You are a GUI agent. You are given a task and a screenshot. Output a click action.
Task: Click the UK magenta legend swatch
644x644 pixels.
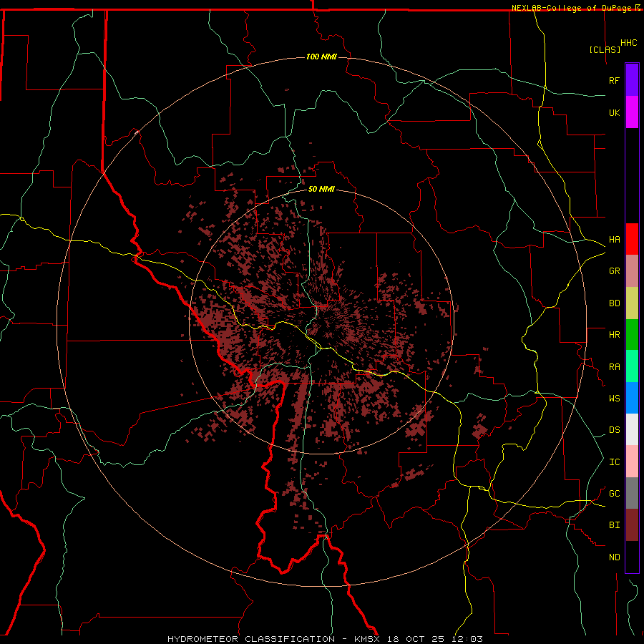pyautogui.click(x=632, y=112)
